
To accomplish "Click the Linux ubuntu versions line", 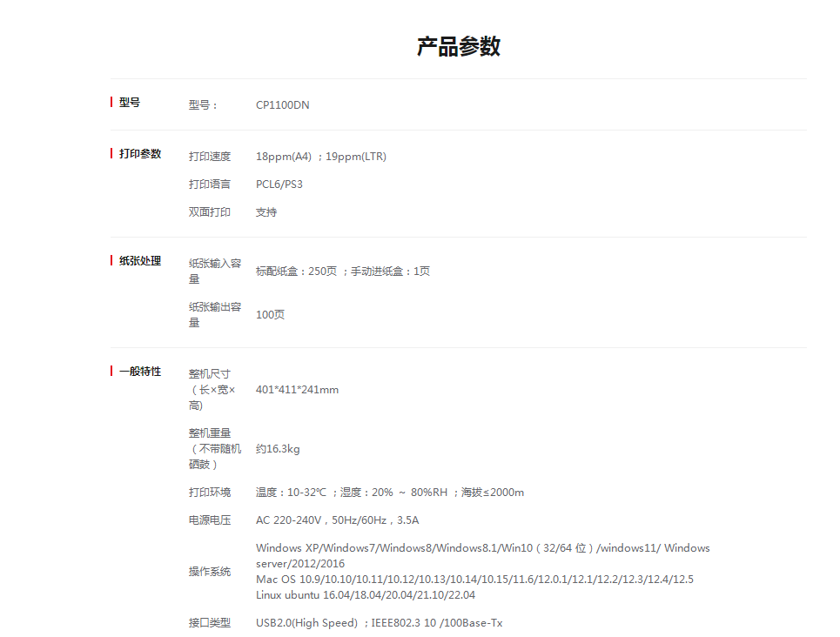I will click(x=365, y=595).
